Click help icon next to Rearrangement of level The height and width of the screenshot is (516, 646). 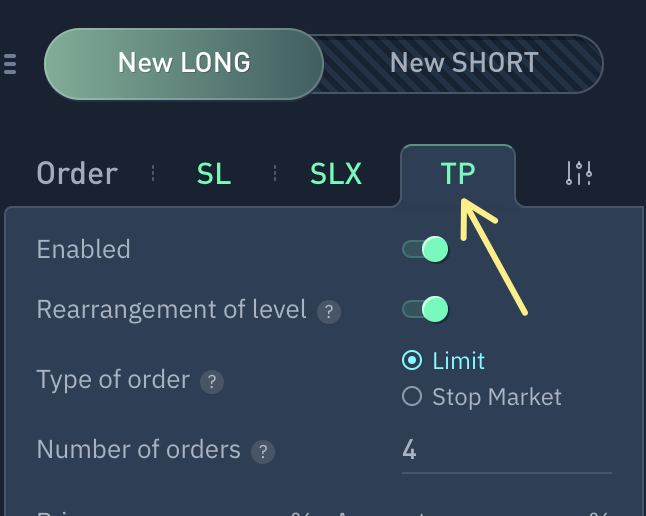pos(329,312)
